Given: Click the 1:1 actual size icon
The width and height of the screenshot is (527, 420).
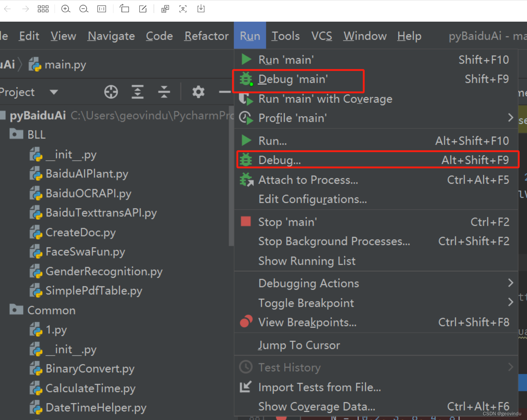Looking at the screenshot, I should (101, 9).
